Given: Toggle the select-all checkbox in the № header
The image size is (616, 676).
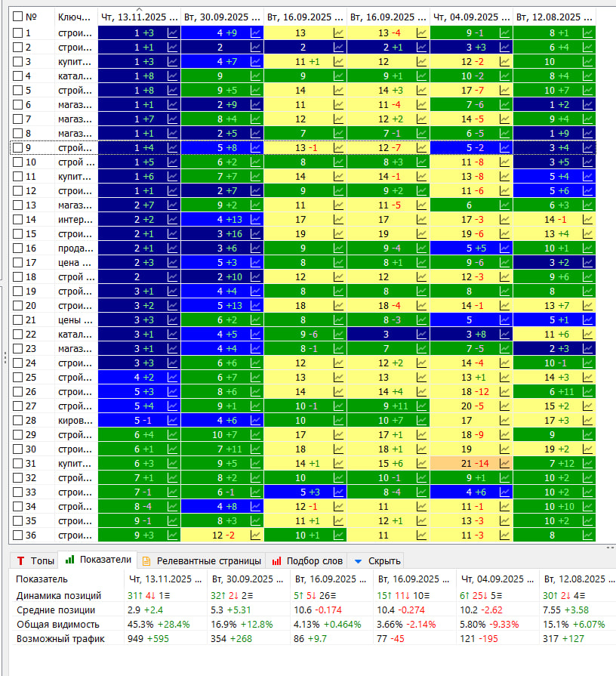Looking at the screenshot, I should click(17, 17).
